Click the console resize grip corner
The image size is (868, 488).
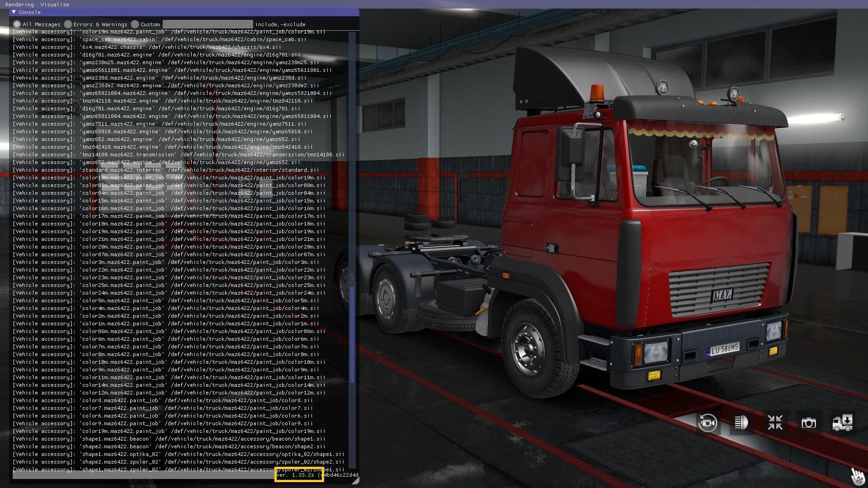(x=356, y=481)
